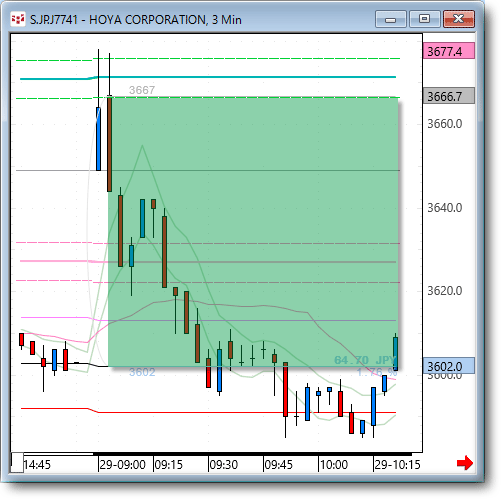Click the 10:00 time axis label

pyautogui.click(x=334, y=464)
